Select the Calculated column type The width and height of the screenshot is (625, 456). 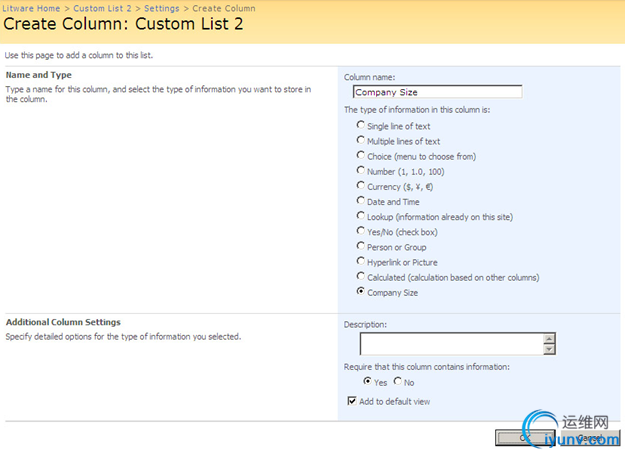pos(361,277)
